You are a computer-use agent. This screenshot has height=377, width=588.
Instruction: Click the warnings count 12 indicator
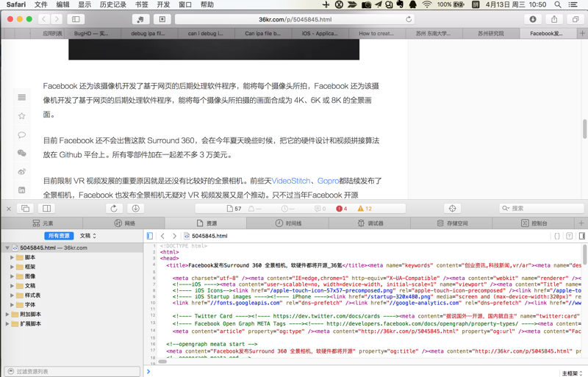click(365, 209)
